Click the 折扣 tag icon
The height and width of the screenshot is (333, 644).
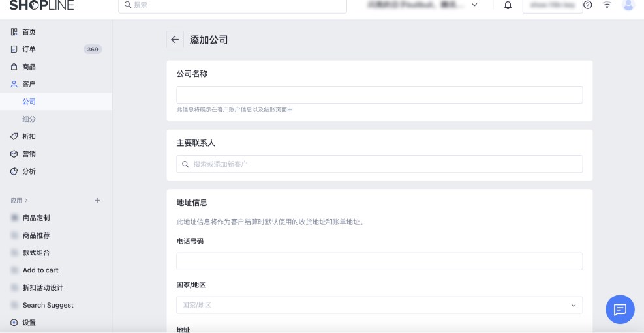coord(14,136)
